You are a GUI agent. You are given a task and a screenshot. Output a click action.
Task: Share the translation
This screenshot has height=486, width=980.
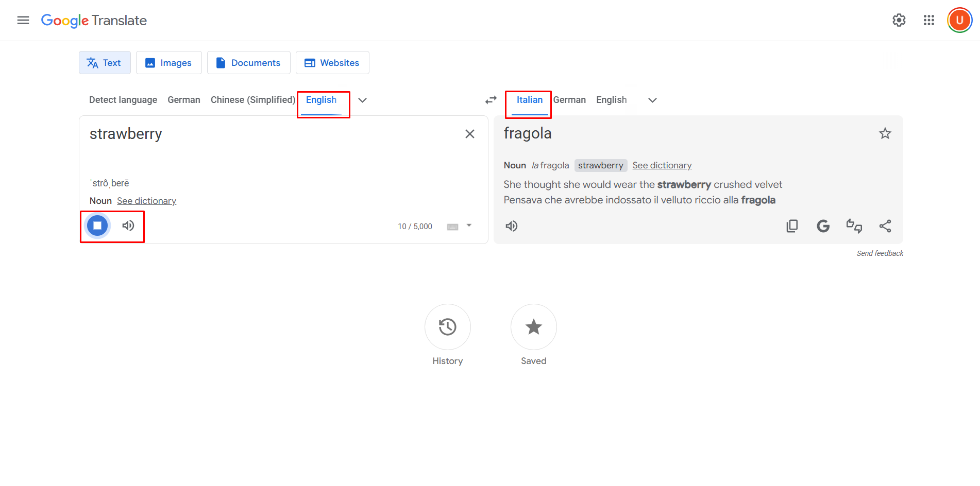point(885,225)
